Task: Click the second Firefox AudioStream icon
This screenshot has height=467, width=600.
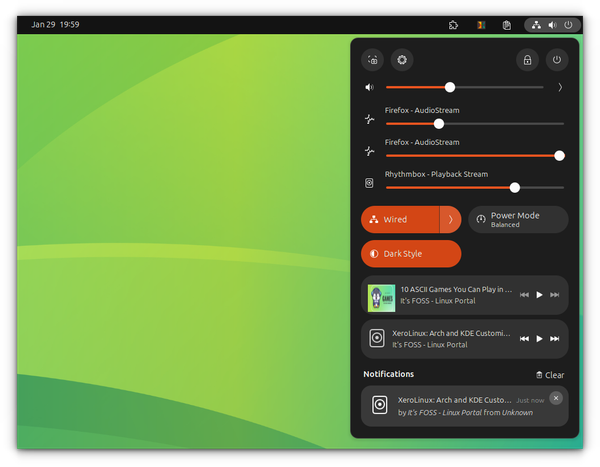Action: coord(369,151)
